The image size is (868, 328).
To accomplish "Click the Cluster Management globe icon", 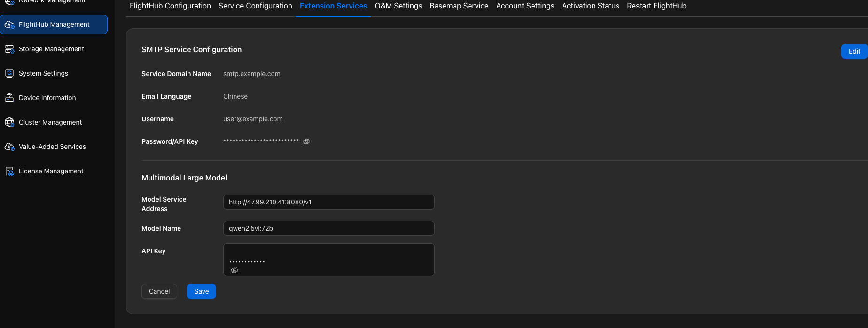I will (x=9, y=122).
